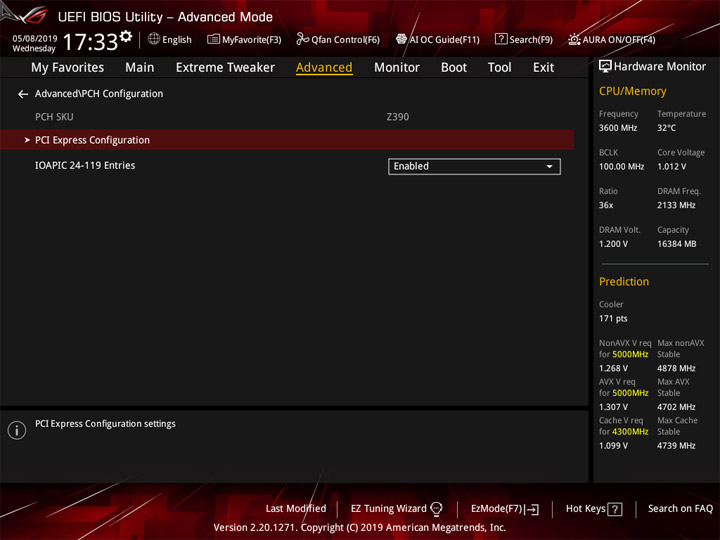Click the globe language icon
This screenshot has width=720, height=540.
154,39
